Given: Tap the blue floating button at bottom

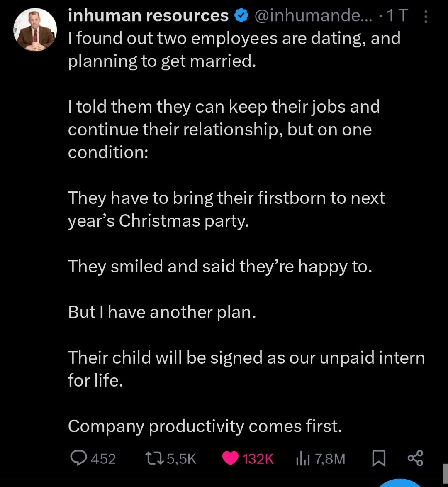Looking at the screenshot, I should click(400, 483).
